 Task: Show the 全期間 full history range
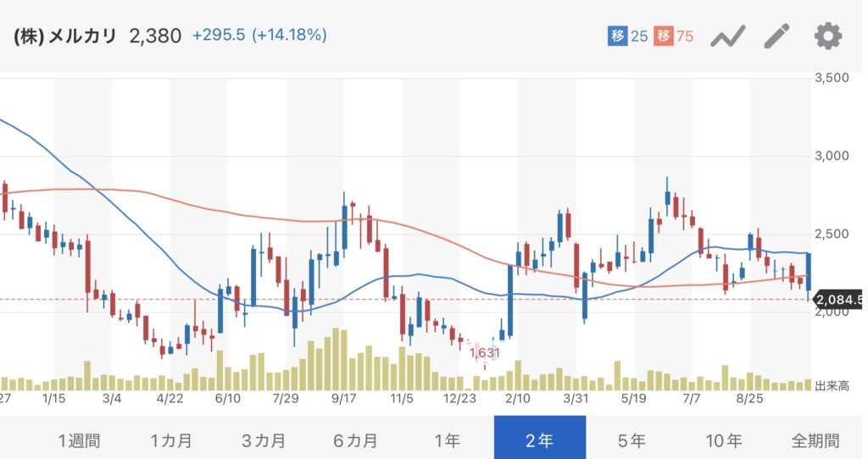[815, 440]
